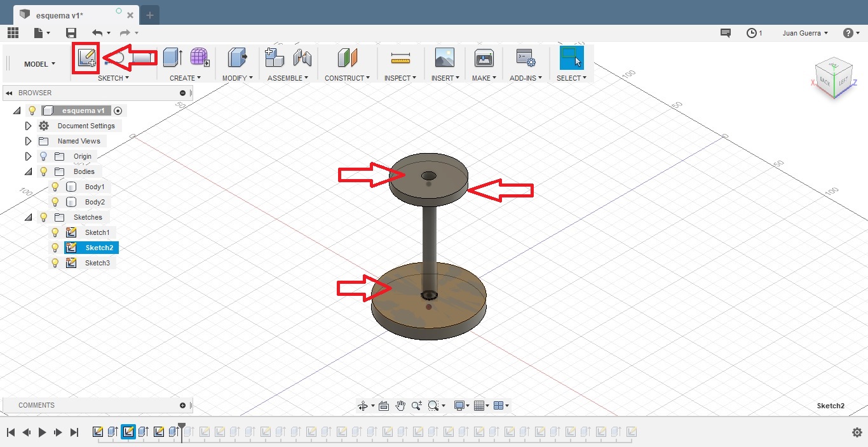Hide Body1 using its light bulb

55,187
